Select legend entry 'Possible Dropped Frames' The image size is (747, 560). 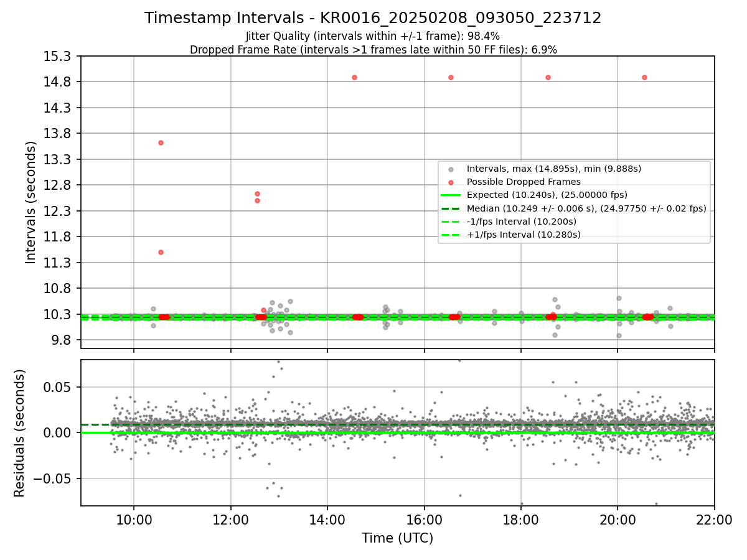coord(524,182)
